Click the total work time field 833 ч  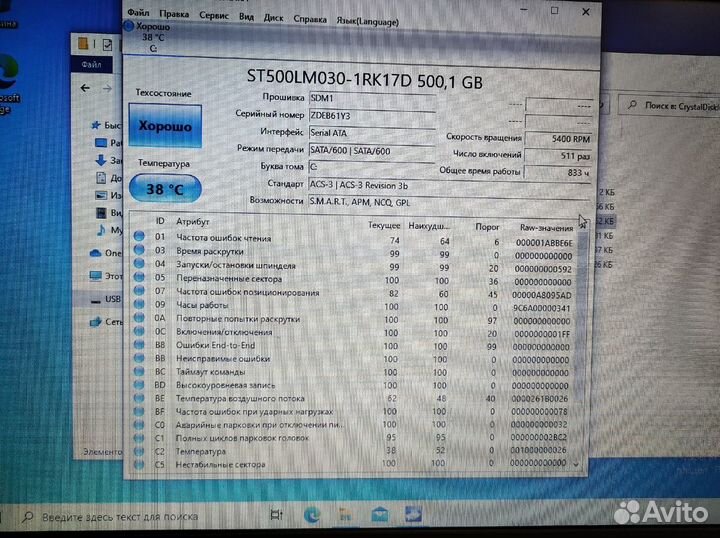pos(558,173)
